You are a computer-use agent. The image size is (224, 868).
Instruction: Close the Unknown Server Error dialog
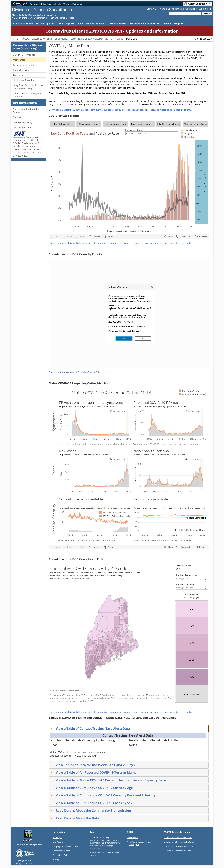[152, 287]
